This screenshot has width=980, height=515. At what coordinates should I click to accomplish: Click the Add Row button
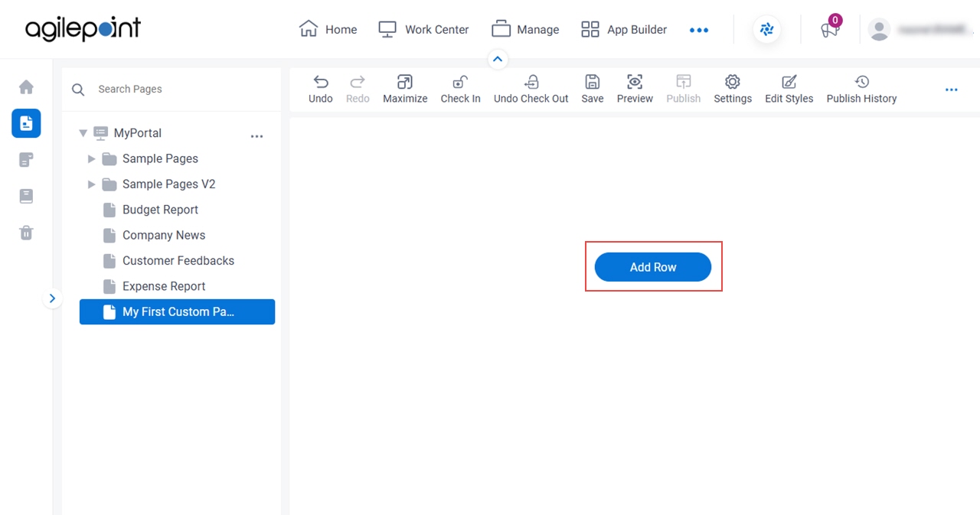[653, 267]
